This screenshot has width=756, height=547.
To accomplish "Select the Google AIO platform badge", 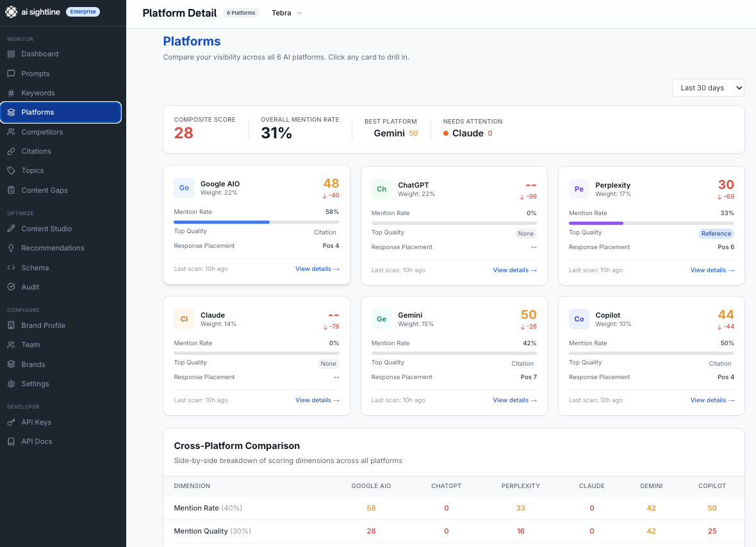I will (x=184, y=188).
